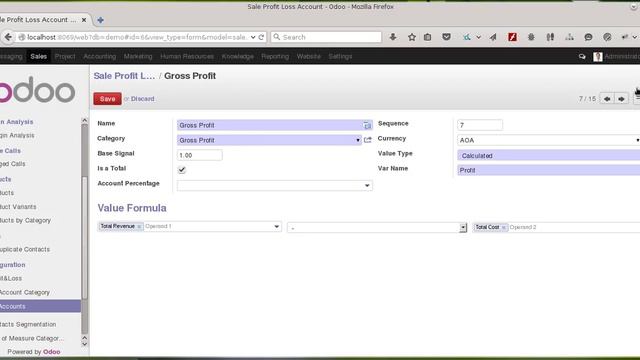640x360 pixels.
Task: Click the translate icon in the Name field
Action: click(367, 125)
